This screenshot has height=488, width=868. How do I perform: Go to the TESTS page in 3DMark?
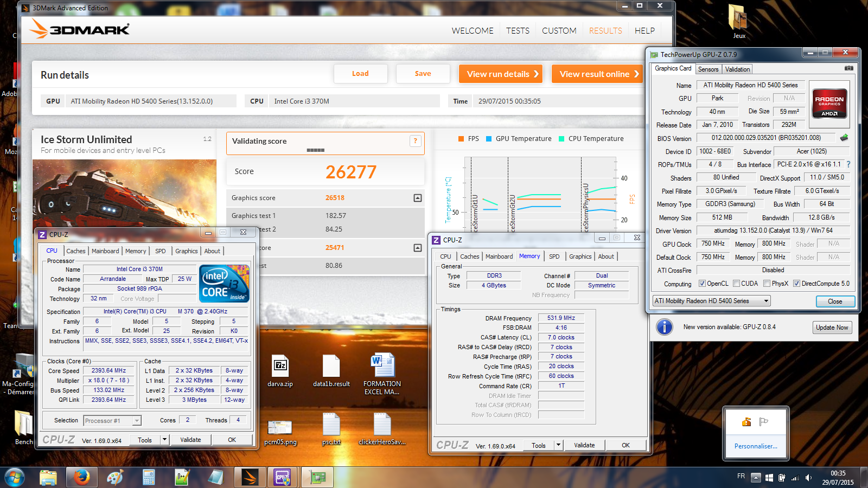coord(518,31)
